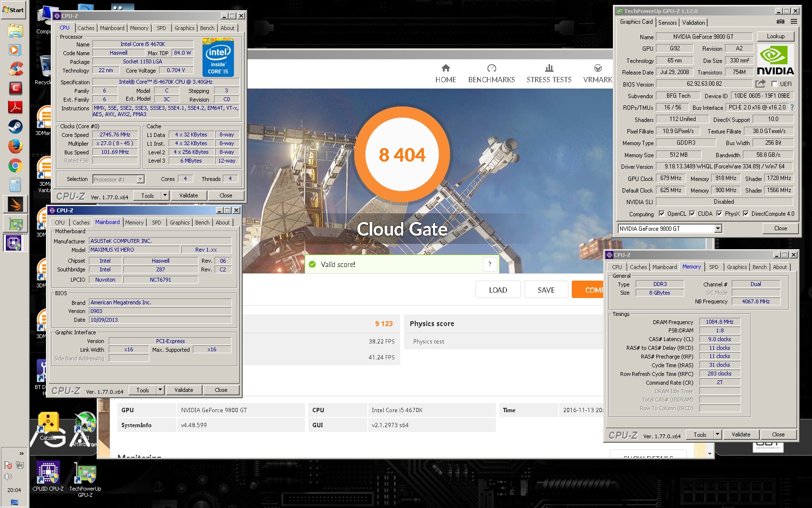
Task: Click the 3DMark LOAD button
Action: click(498, 290)
